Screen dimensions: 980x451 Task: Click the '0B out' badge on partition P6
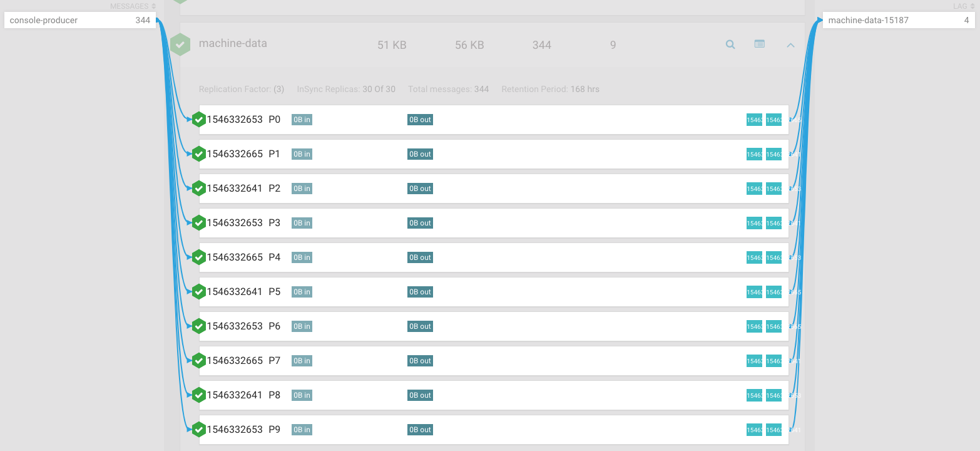pos(420,326)
